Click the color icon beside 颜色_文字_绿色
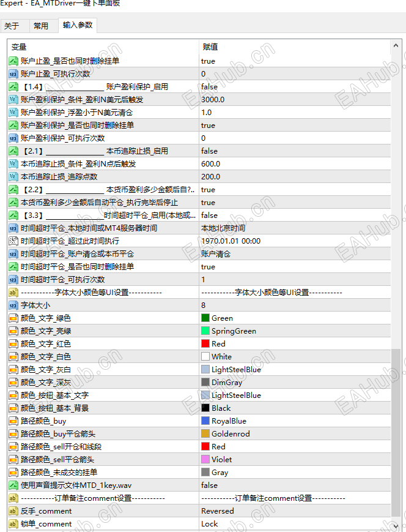 coord(13,318)
